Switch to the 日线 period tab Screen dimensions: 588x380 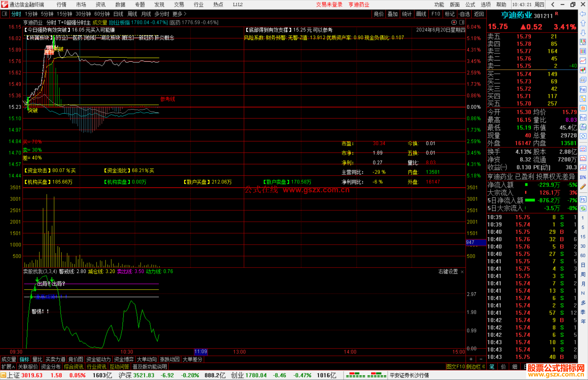click(118, 14)
